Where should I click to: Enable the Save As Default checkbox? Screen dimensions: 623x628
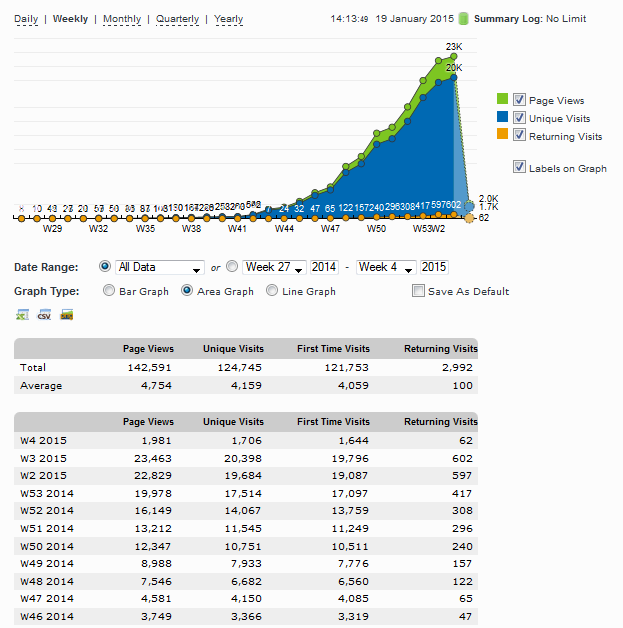[x=418, y=290]
